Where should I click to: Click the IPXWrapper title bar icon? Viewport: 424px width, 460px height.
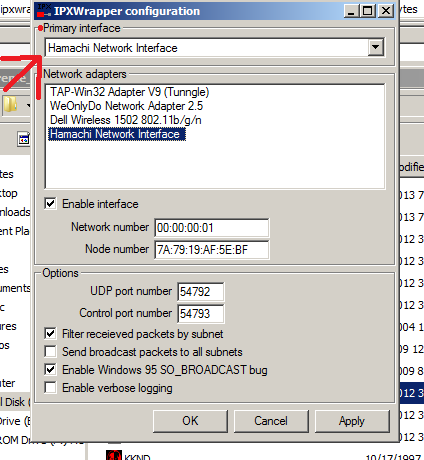(44, 11)
